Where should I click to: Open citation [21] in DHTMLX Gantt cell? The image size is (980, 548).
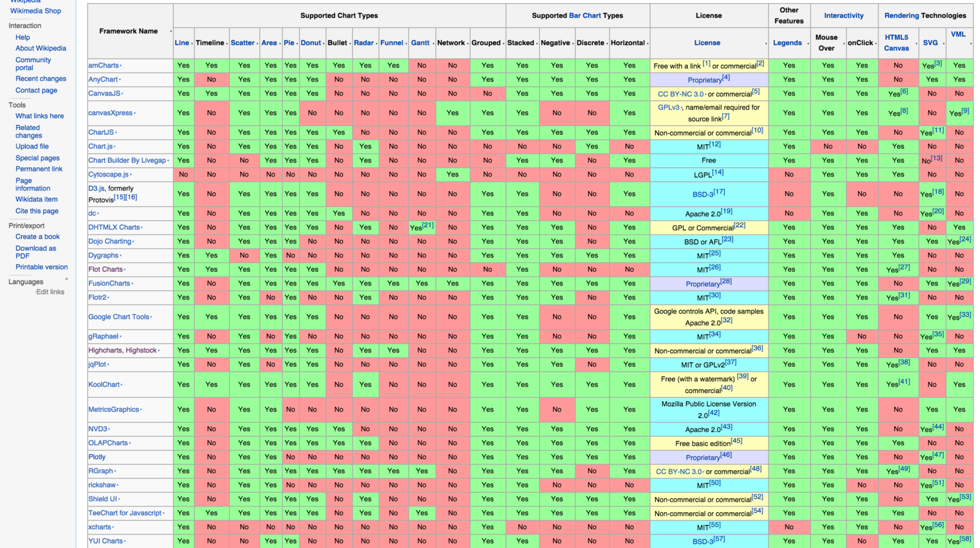(428, 225)
